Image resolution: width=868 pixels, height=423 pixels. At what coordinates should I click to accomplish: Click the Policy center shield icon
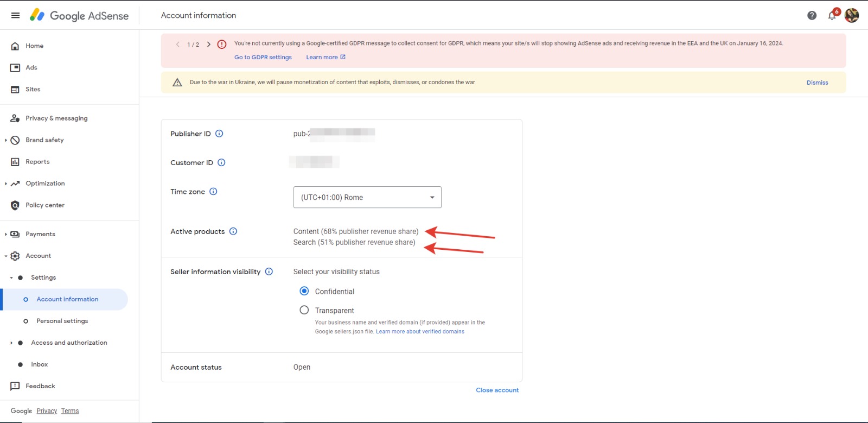pos(15,205)
